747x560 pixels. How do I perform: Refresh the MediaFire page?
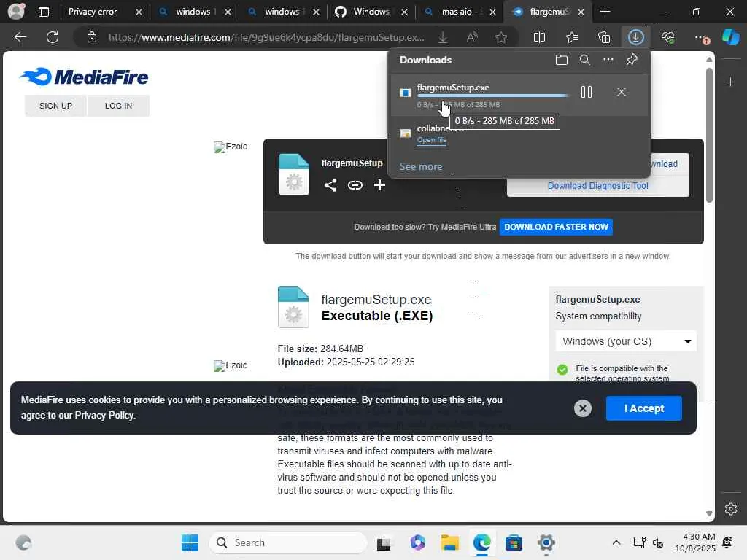coord(53,37)
